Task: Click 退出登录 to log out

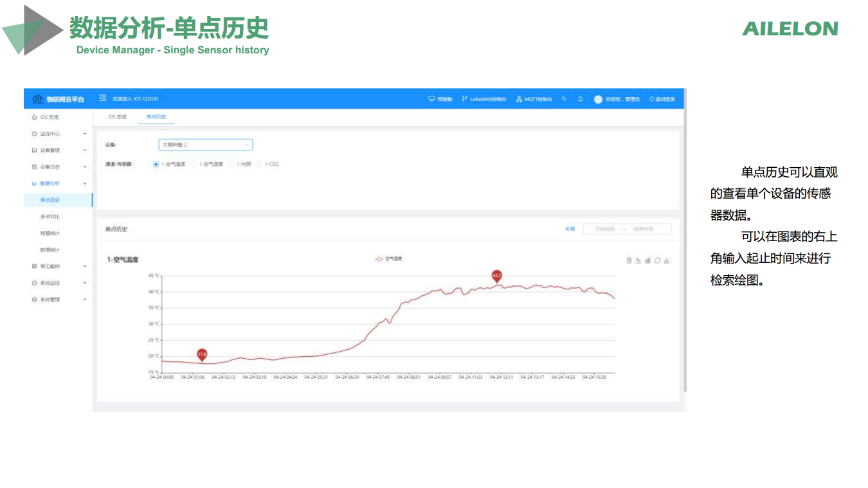Action: (662, 99)
